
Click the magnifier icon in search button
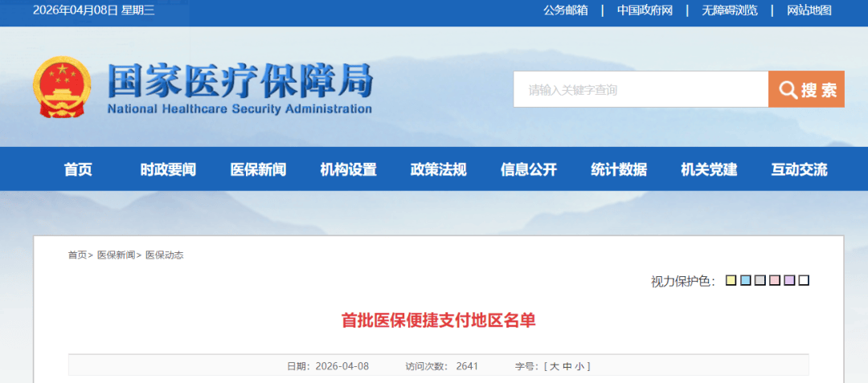788,90
